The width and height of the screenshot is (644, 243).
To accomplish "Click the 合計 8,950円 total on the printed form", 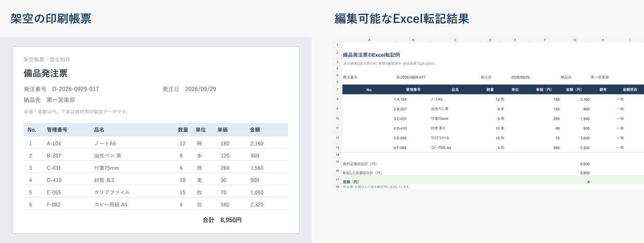I will (x=222, y=220).
